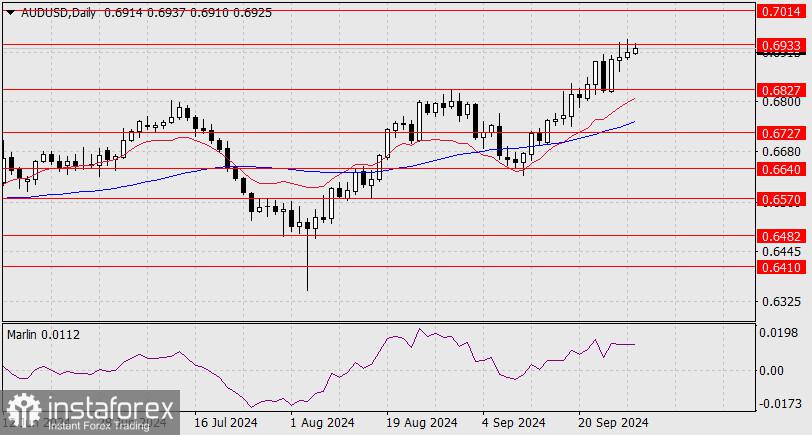The width and height of the screenshot is (812, 435).
Task: Select the 0.6570 price level label
Action: pos(782,199)
